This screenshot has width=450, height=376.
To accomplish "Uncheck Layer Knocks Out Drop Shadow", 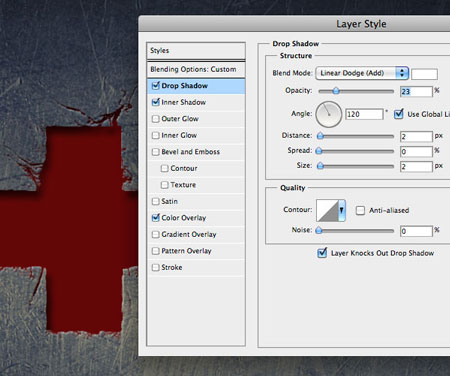I will [322, 253].
